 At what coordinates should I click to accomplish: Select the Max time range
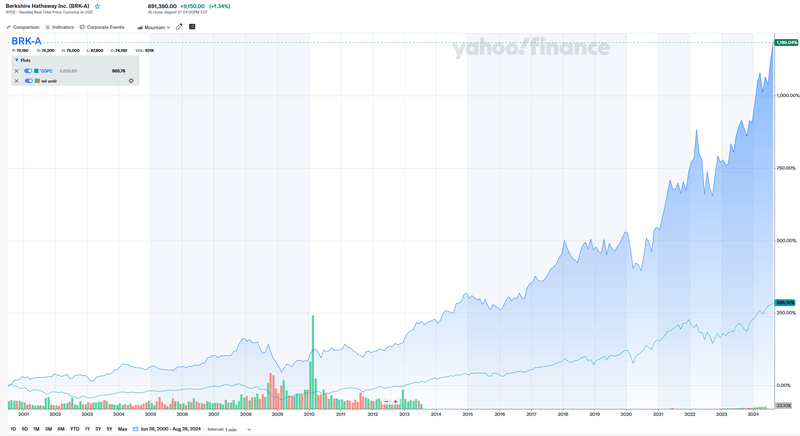pyautogui.click(x=122, y=429)
